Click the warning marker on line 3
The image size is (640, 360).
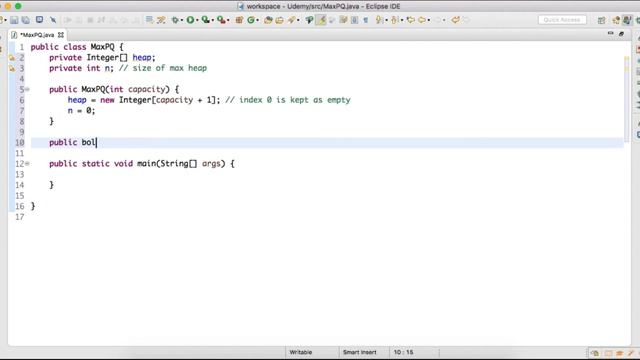[x=12, y=69]
